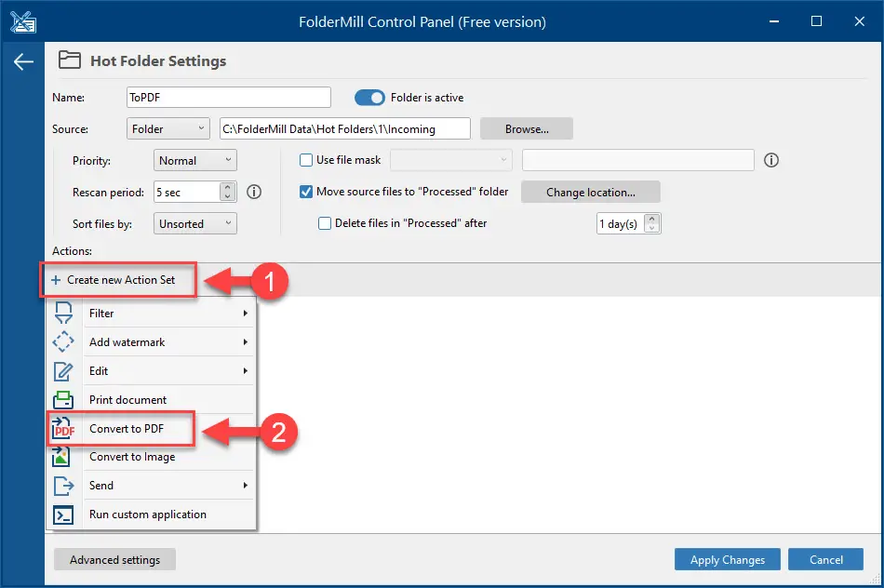The width and height of the screenshot is (884, 588).
Task: Increase the day(s) spinner value
Action: click(x=651, y=219)
